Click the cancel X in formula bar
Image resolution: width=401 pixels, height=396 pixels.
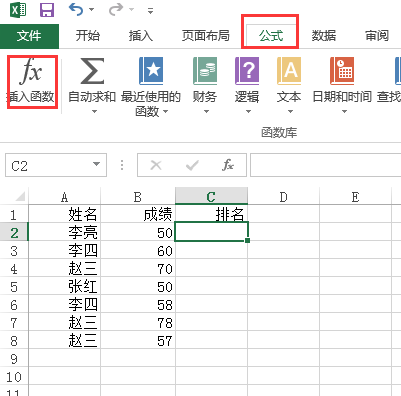(x=156, y=165)
